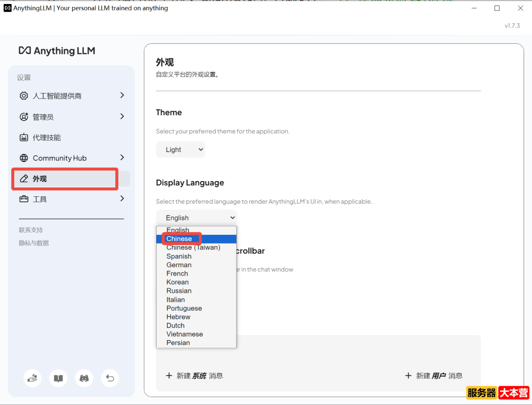The image size is (532, 405).
Task: Click the AnythingLLM title bar app icon
Action: pos(7,8)
